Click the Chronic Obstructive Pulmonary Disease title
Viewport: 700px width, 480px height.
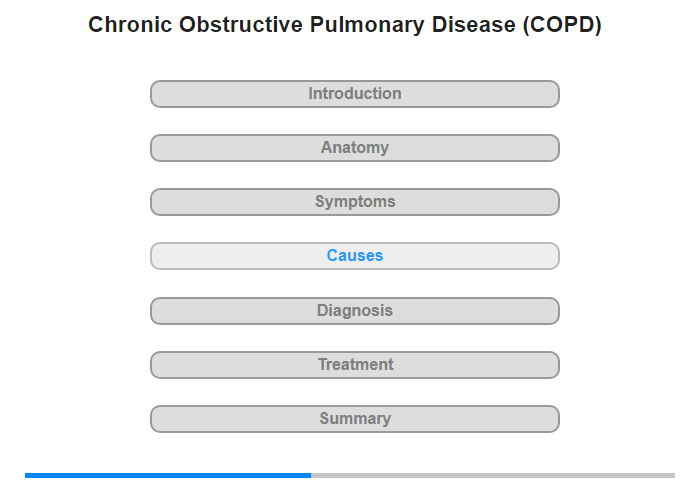point(302,25)
